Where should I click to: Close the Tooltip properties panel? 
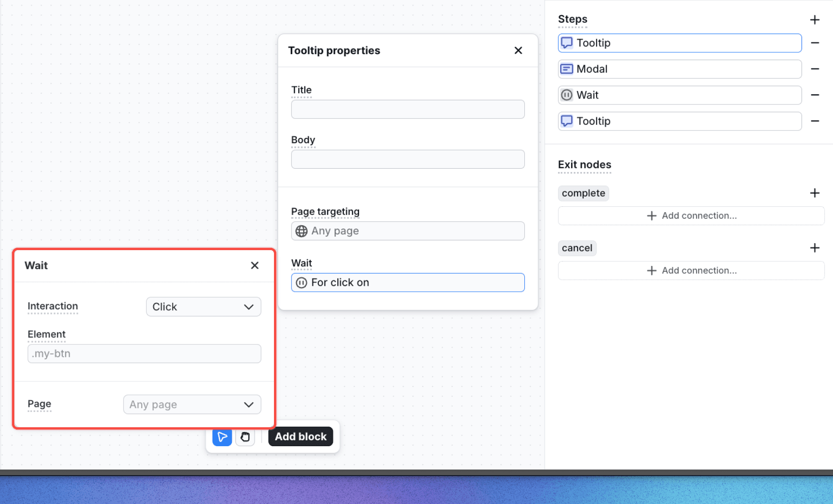pos(518,50)
